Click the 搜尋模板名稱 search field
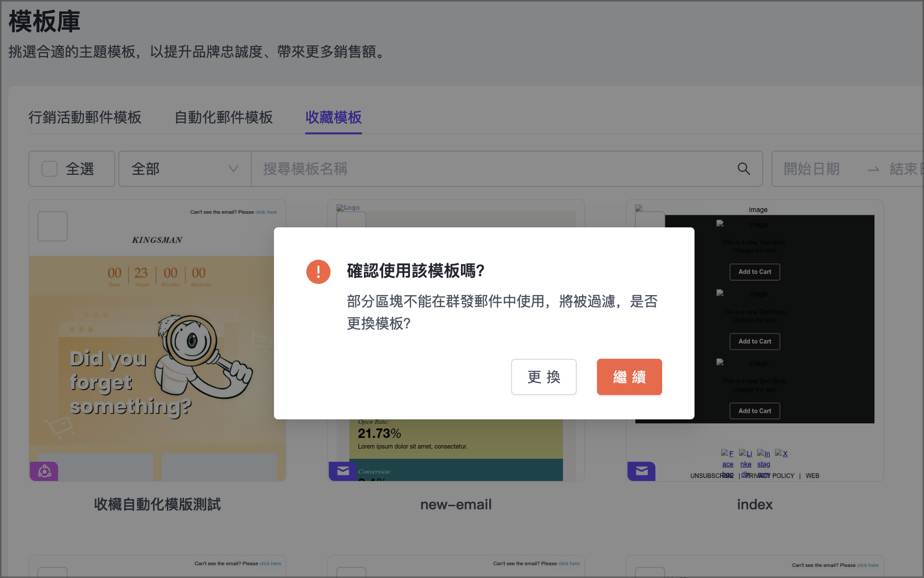 490,169
